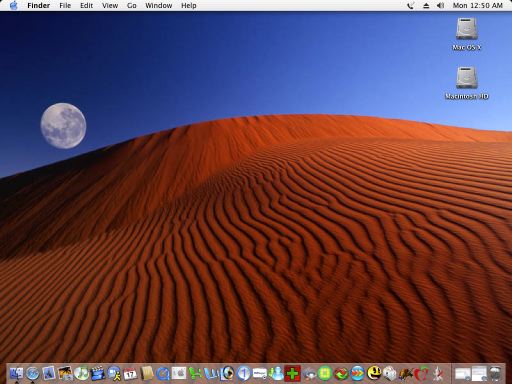Launch the yellow Pac-Man icon

(x=374, y=373)
